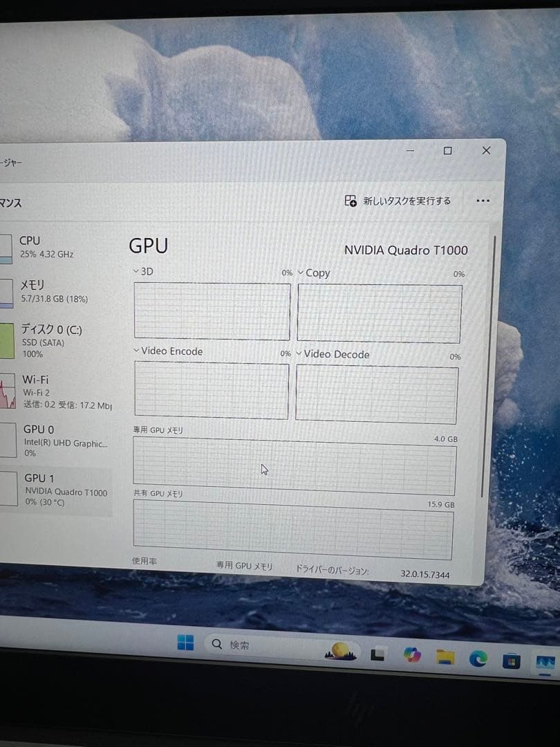This screenshot has width=560, height=747.
Task: Open the Windows Start menu
Action: 185,642
